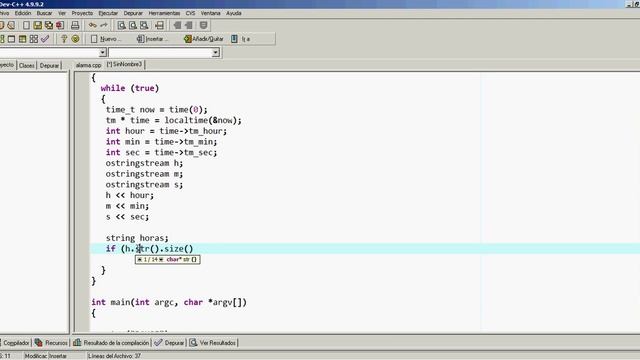Click the Nuevo toolbar button

tap(106, 39)
